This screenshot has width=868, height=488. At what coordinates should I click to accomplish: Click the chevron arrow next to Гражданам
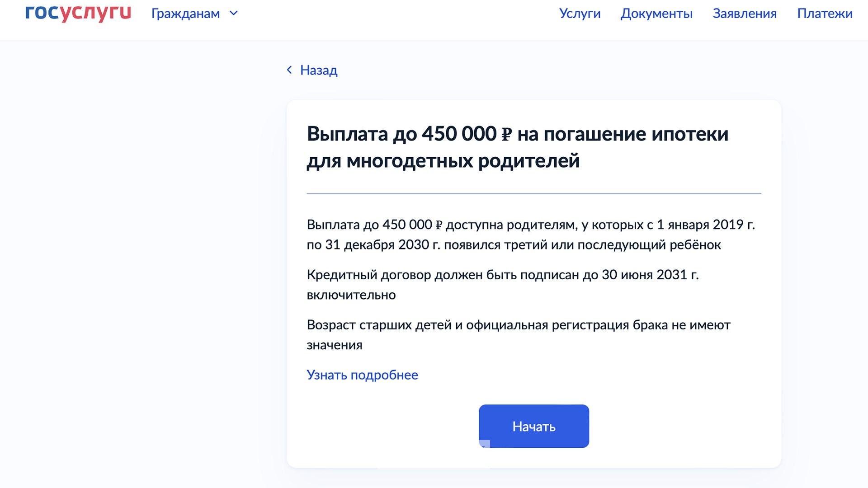233,14
